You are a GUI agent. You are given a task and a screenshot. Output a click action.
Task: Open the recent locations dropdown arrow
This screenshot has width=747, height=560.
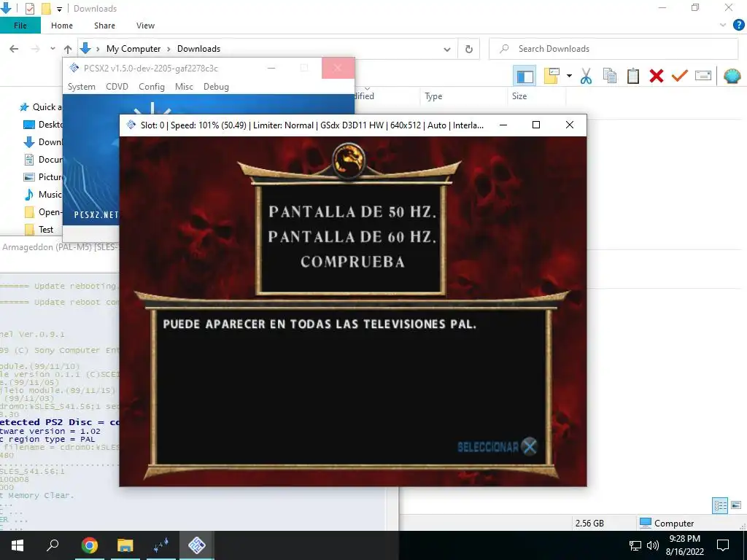coord(53,49)
